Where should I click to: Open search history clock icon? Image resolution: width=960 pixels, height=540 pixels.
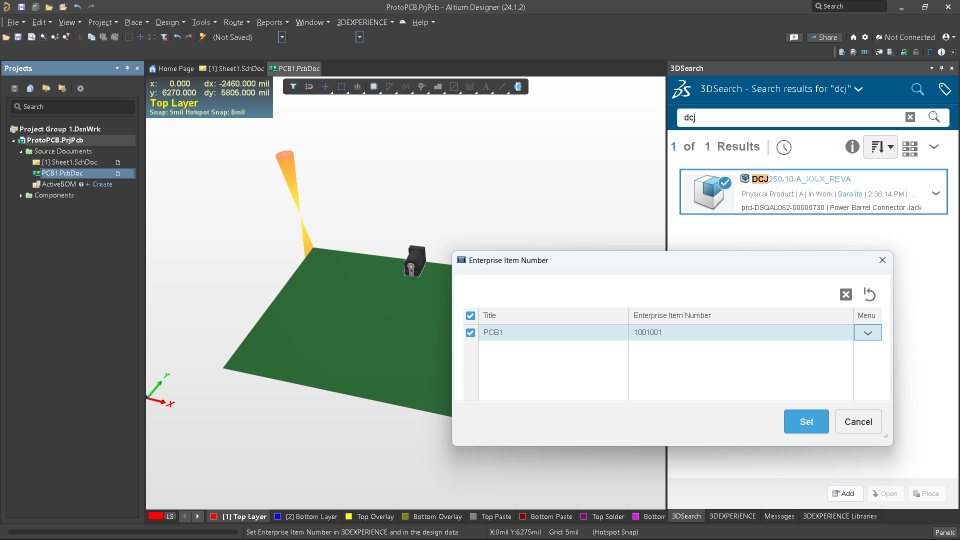point(784,147)
